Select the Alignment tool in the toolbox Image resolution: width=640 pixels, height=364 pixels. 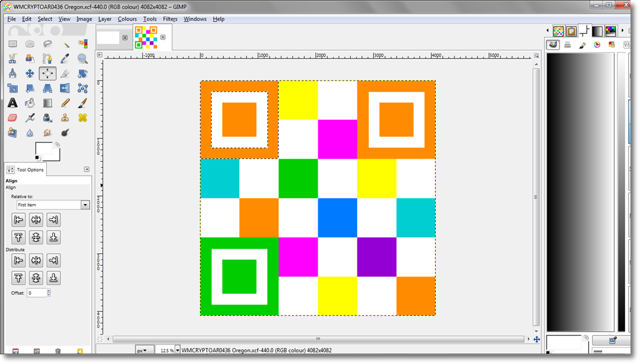(x=47, y=73)
